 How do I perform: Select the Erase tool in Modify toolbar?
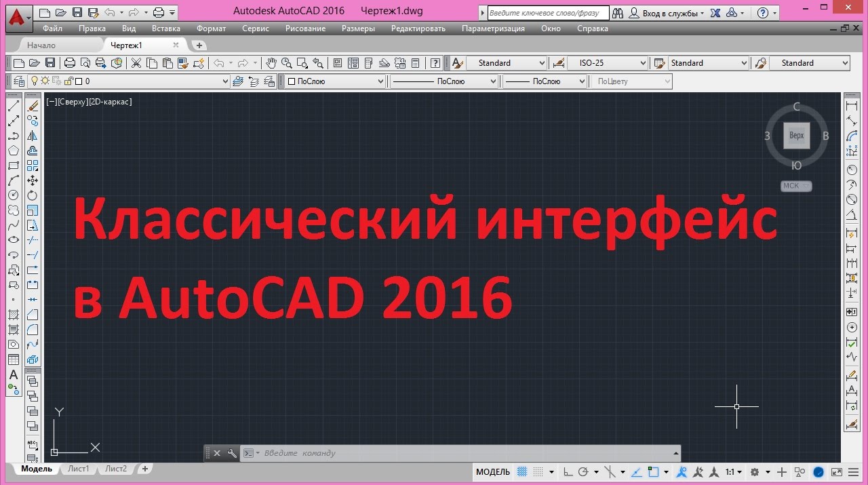click(x=33, y=106)
